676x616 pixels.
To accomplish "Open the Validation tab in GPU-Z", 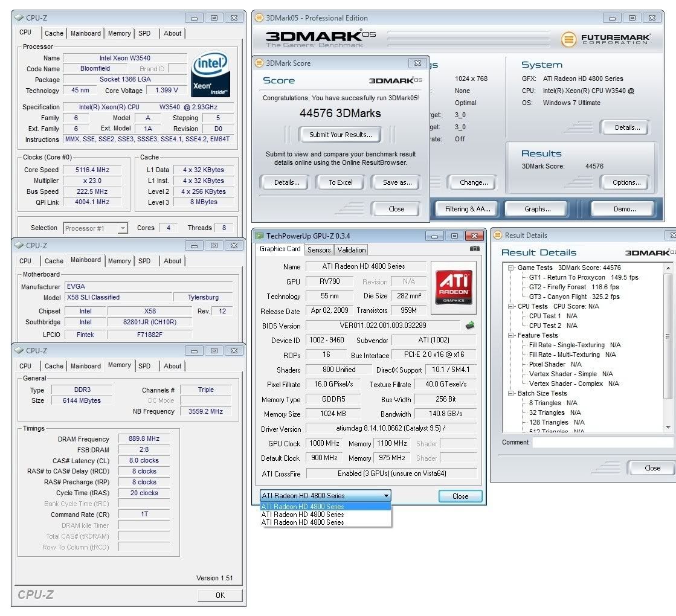I will 352,250.
